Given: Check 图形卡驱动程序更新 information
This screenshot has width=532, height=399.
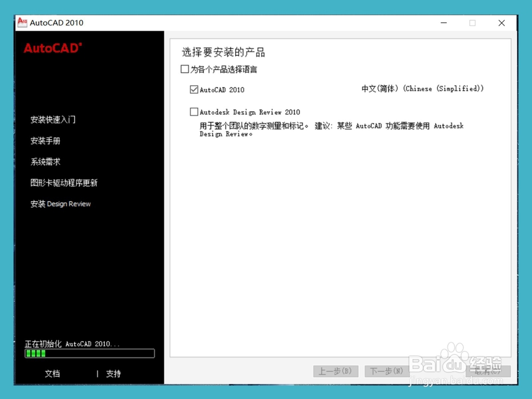Looking at the screenshot, I should [64, 182].
